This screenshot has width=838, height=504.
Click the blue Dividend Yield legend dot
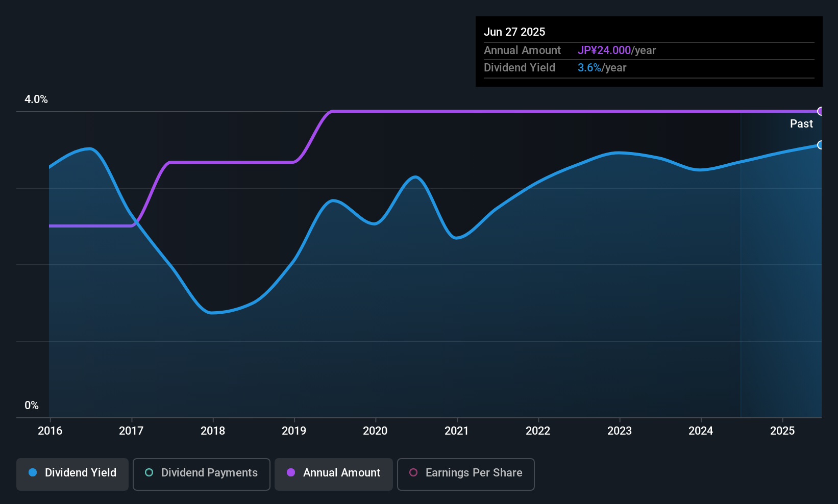pos(33,472)
